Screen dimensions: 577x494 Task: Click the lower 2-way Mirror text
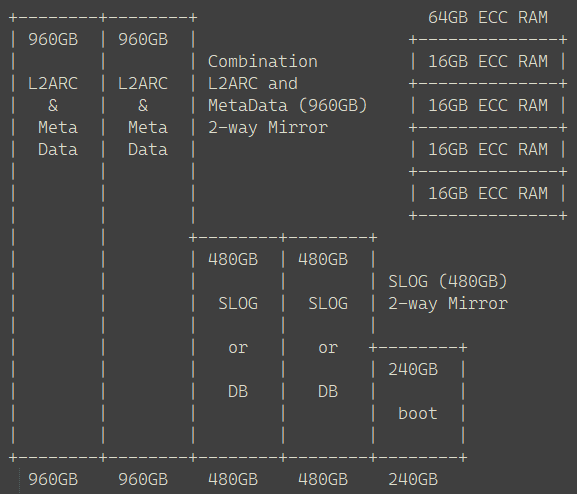448,304
